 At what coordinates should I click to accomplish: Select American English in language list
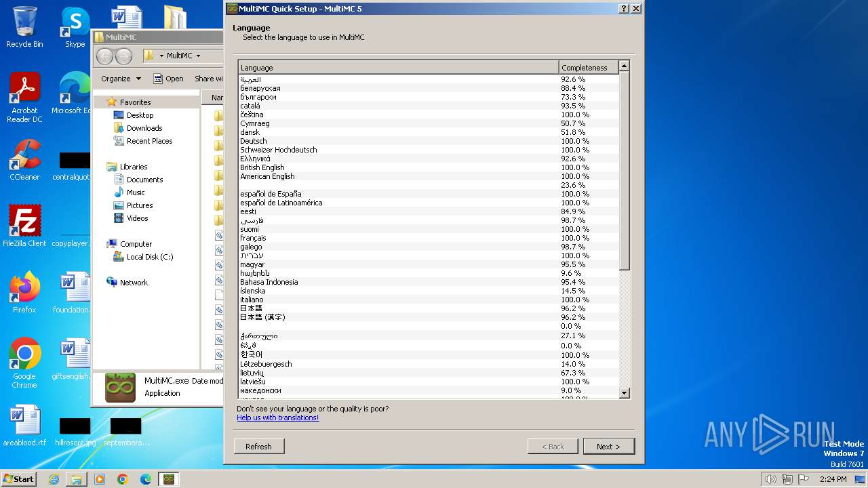(429, 176)
